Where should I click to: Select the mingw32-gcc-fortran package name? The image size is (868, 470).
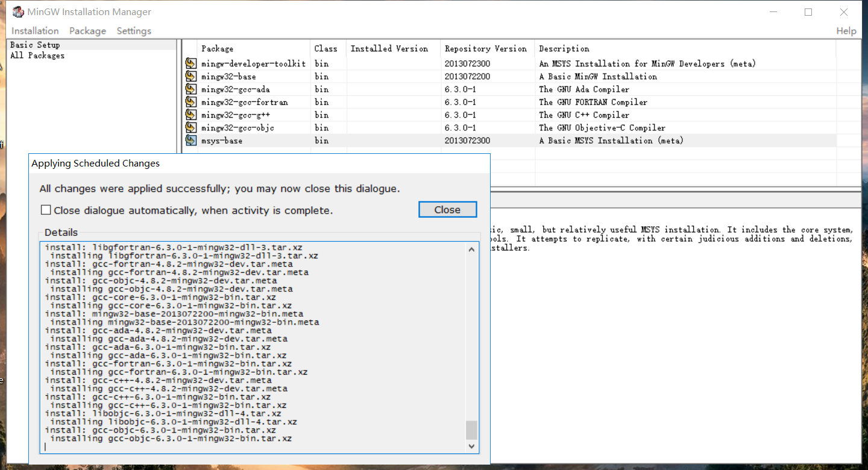click(245, 102)
